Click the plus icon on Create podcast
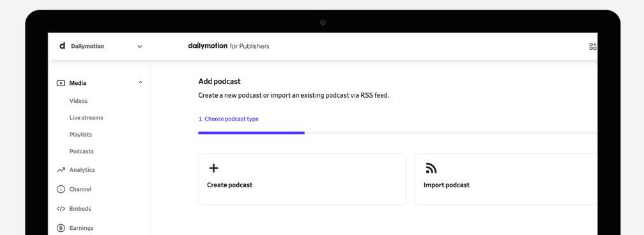The height and width of the screenshot is (235, 644). click(x=214, y=168)
